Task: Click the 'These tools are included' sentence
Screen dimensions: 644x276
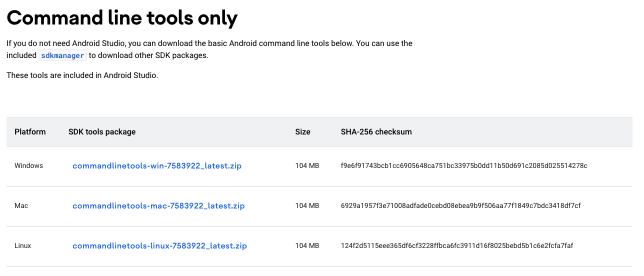Action: (x=82, y=76)
